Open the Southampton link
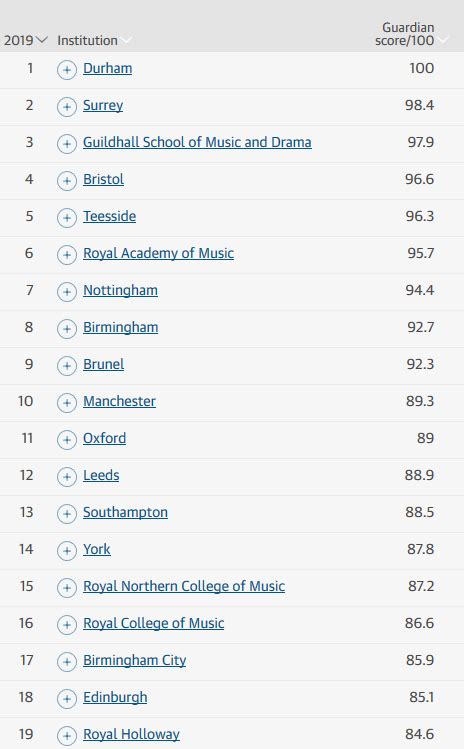This screenshot has width=464, height=749. [125, 512]
